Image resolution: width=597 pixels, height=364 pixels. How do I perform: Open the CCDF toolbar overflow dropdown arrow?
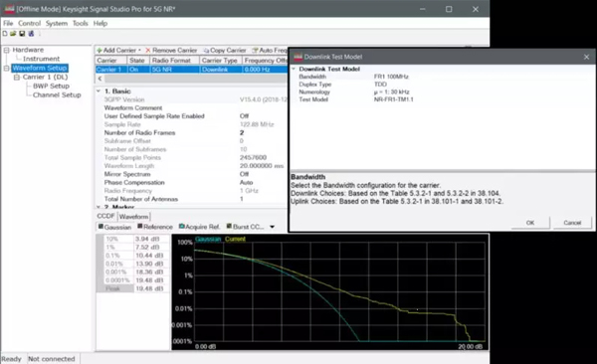[x=273, y=227]
